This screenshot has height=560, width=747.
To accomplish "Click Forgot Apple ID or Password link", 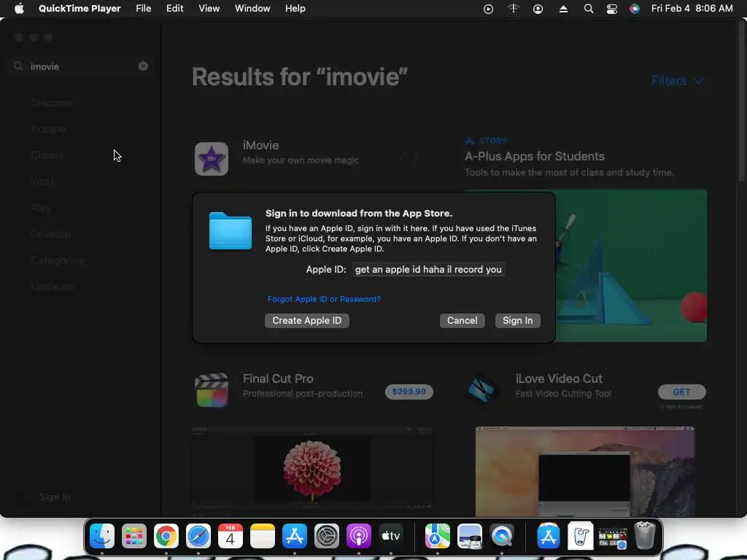I will [324, 299].
